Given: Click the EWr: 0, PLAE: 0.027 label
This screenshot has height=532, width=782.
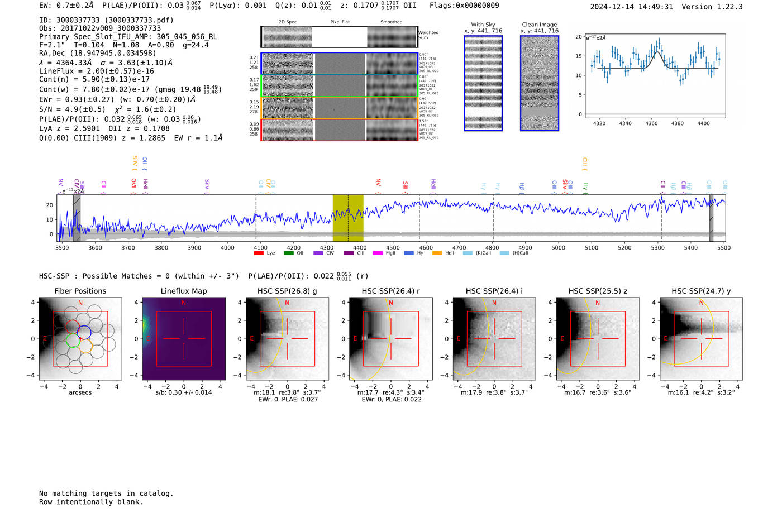Looking at the screenshot, I should pyautogui.click(x=288, y=400).
